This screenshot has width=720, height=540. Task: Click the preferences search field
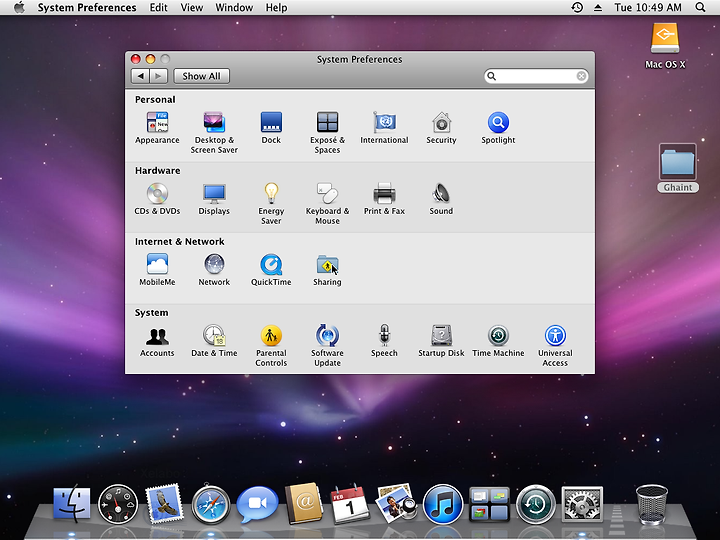[x=536, y=76]
